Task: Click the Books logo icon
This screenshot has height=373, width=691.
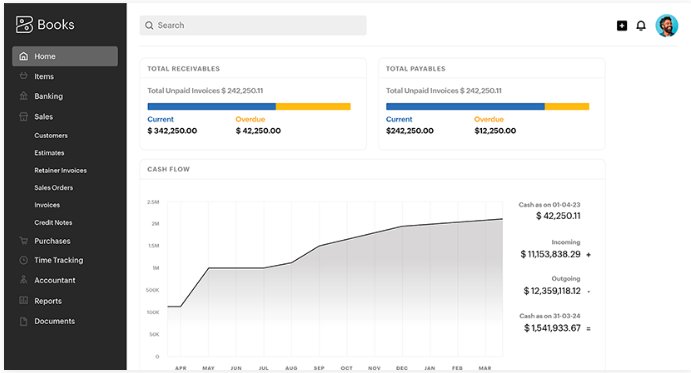Action: coord(24,25)
